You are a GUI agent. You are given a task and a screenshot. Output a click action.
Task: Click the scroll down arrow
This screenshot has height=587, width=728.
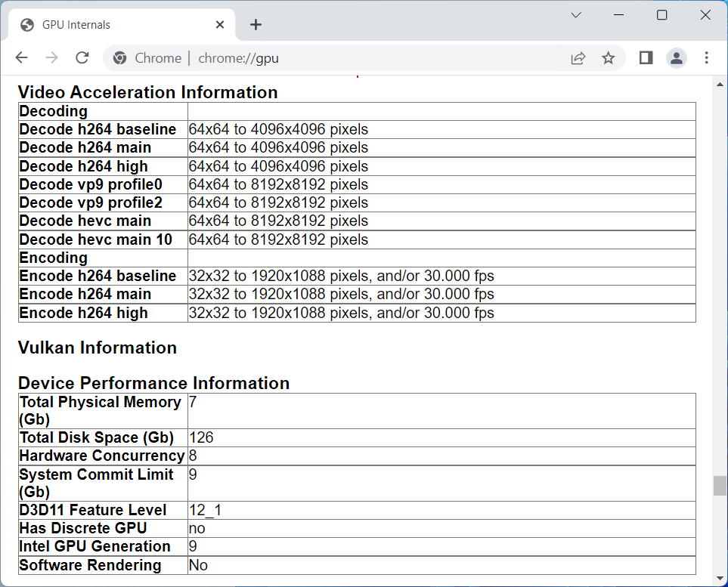pyautogui.click(x=720, y=578)
